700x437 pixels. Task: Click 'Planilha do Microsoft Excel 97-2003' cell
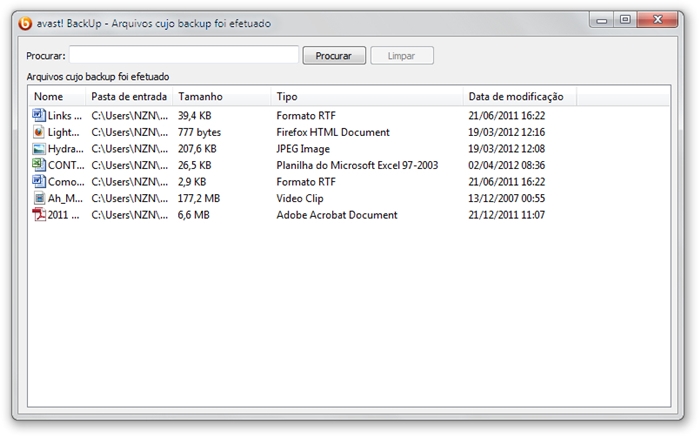(x=357, y=165)
